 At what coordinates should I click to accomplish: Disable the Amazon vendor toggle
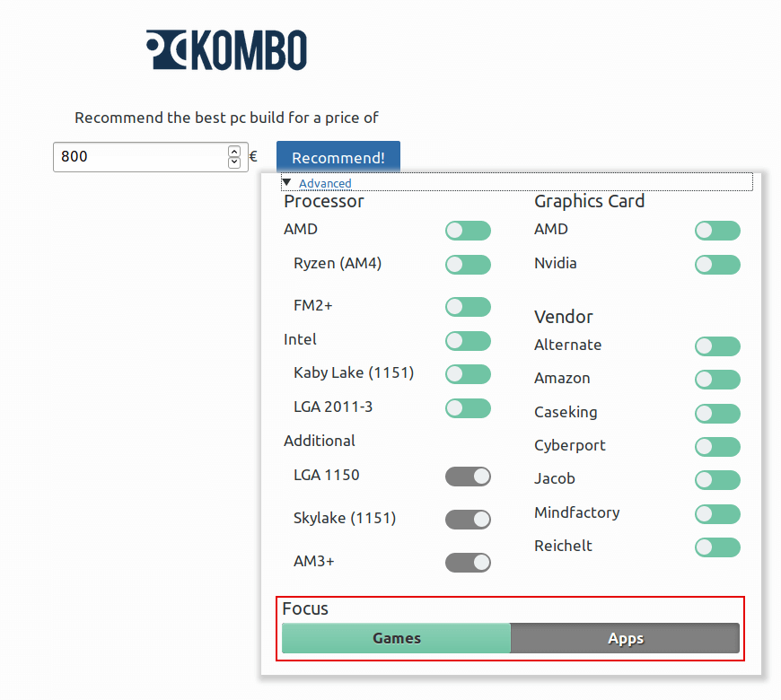[x=717, y=380]
